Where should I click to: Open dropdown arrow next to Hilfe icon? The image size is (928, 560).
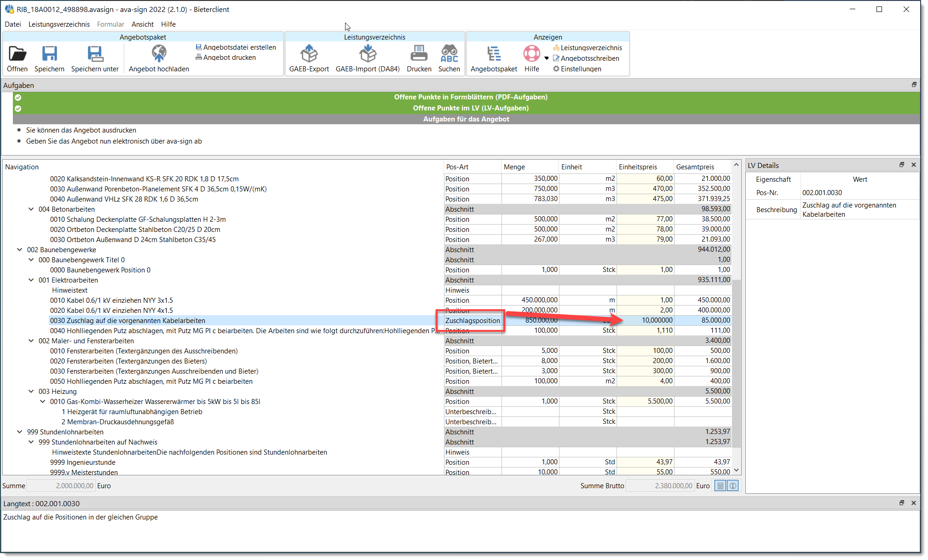point(547,58)
